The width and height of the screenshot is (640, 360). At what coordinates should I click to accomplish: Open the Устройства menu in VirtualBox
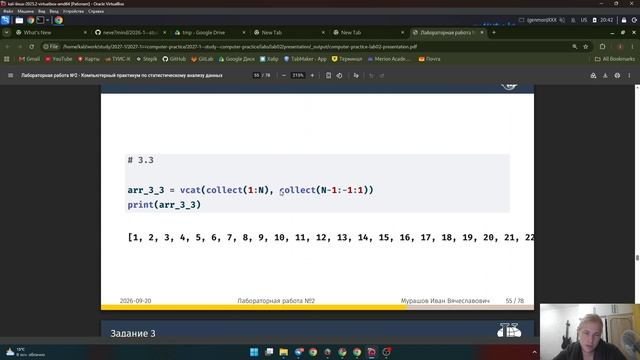tap(73, 11)
